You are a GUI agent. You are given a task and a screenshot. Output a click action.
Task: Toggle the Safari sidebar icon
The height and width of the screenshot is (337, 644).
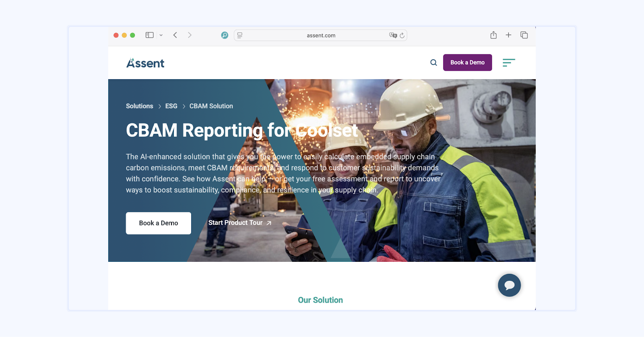click(149, 35)
